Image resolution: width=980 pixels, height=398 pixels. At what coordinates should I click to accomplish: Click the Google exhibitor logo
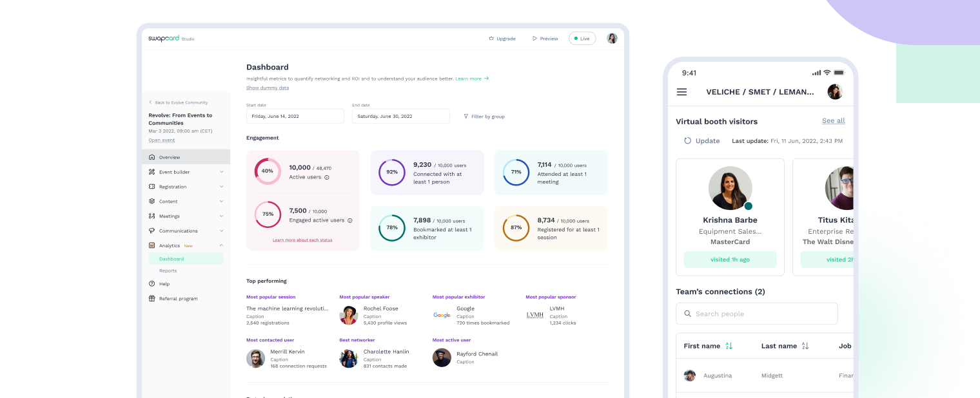[x=442, y=315]
